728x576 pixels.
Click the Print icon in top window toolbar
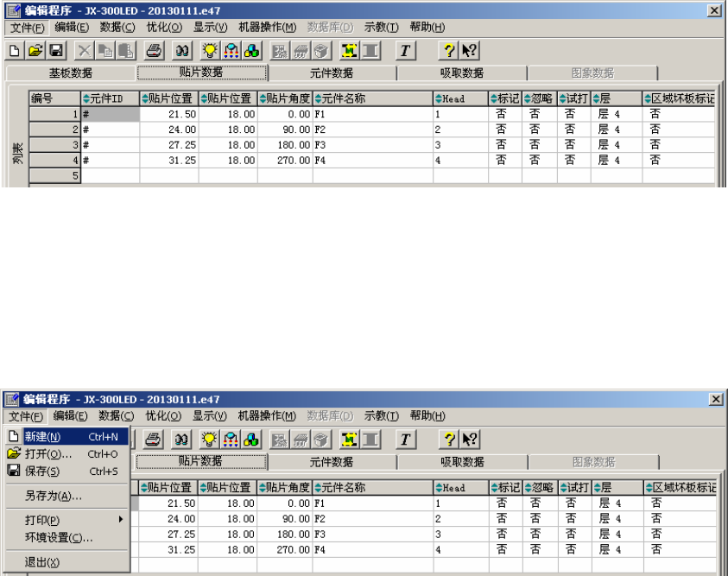pyautogui.click(x=154, y=51)
